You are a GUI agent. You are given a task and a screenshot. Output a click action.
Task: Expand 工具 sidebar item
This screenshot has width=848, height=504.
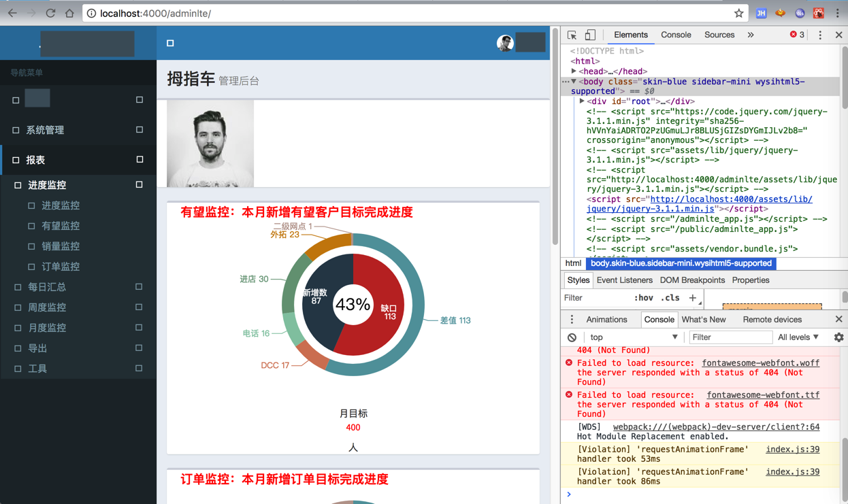[139, 369]
